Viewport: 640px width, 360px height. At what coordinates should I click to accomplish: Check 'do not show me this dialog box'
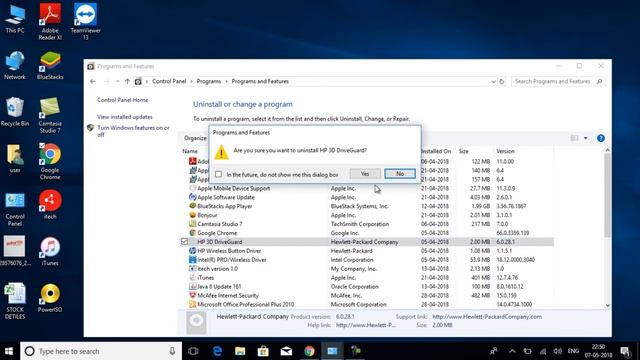(219, 174)
